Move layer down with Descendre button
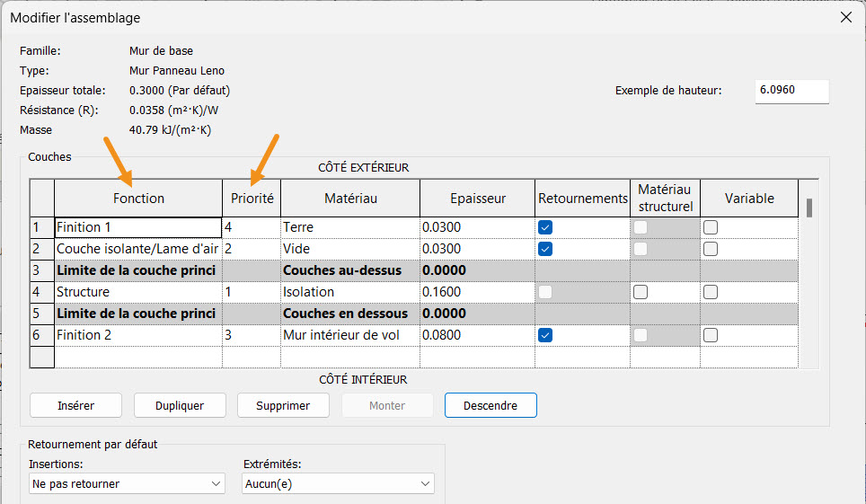866x504 pixels. (490, 405)
